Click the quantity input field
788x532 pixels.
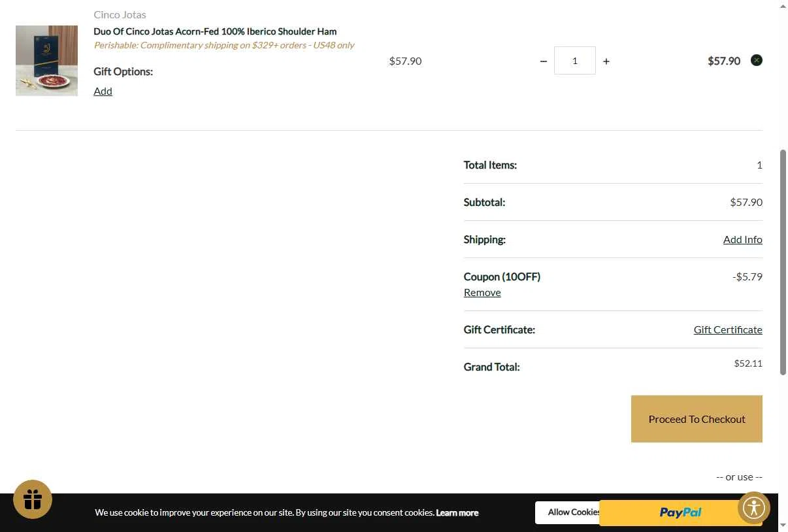[x=575, y=61]
